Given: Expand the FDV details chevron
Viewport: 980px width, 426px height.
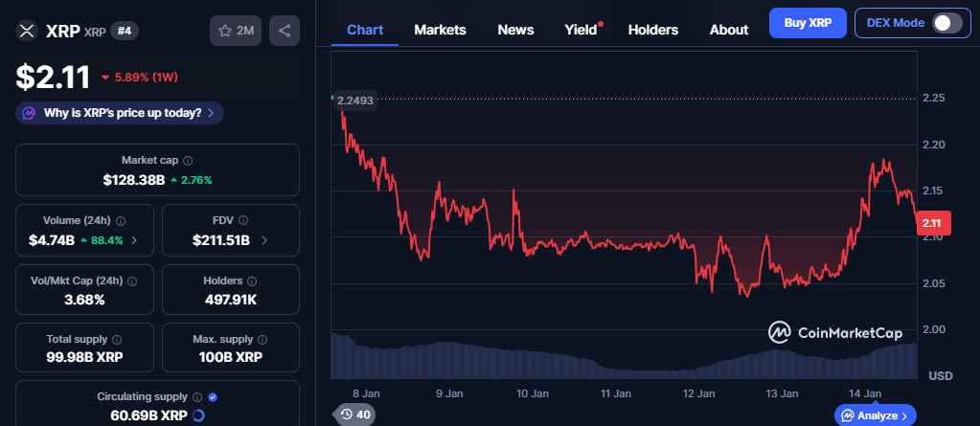Looking at the screenshot, I should pyautogui.click(x=263, y=240).
